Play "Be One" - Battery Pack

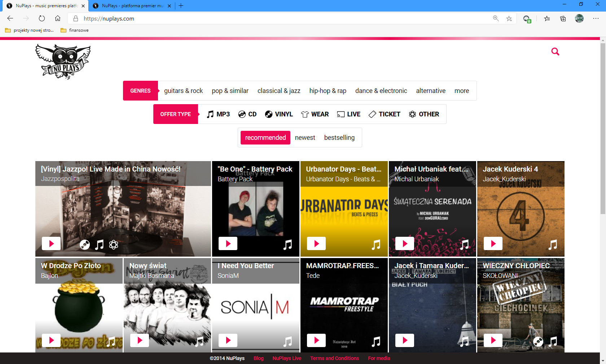(228, 244)
